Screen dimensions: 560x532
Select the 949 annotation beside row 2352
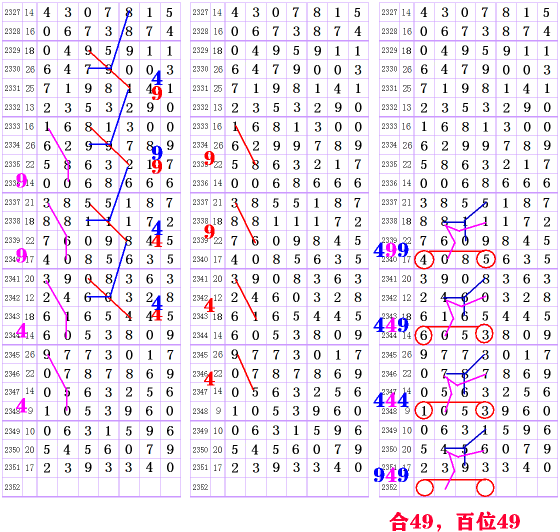tap(391, 475)
